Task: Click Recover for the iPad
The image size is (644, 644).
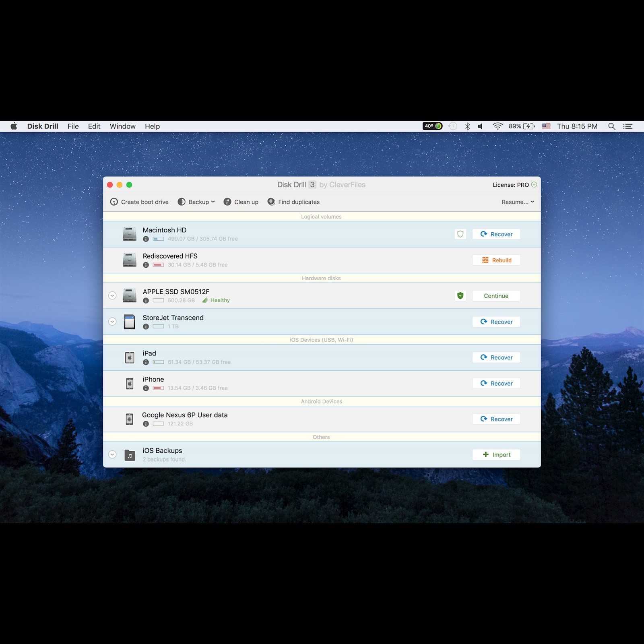Action: [x=496, y=357]
